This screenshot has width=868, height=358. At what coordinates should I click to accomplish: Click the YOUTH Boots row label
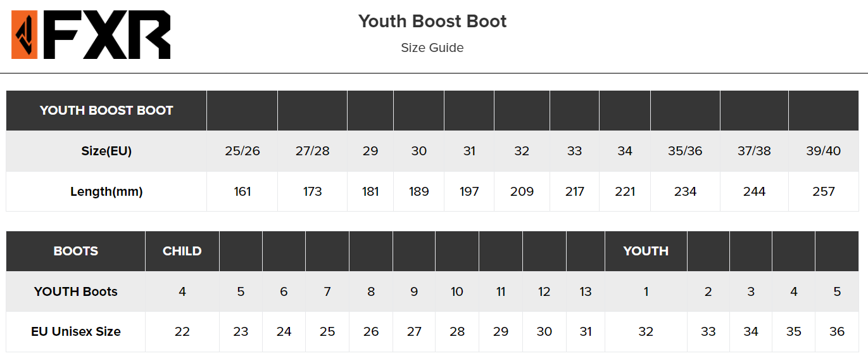click(x=76, y=291)
